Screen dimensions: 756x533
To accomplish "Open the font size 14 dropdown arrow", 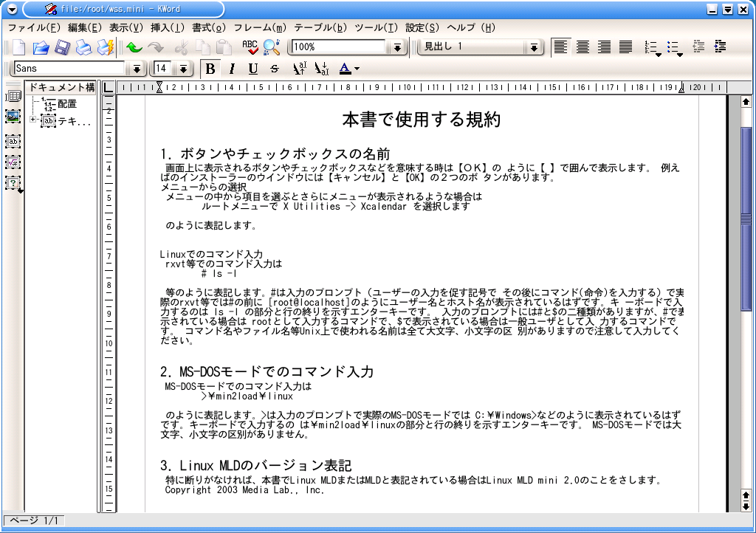I will 183,69.
